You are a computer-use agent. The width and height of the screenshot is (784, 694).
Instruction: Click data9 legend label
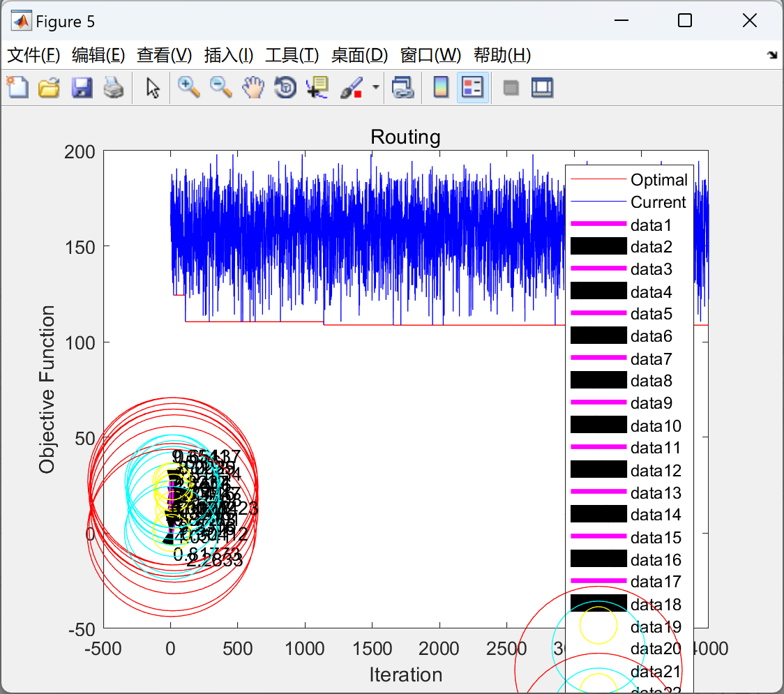651,403
